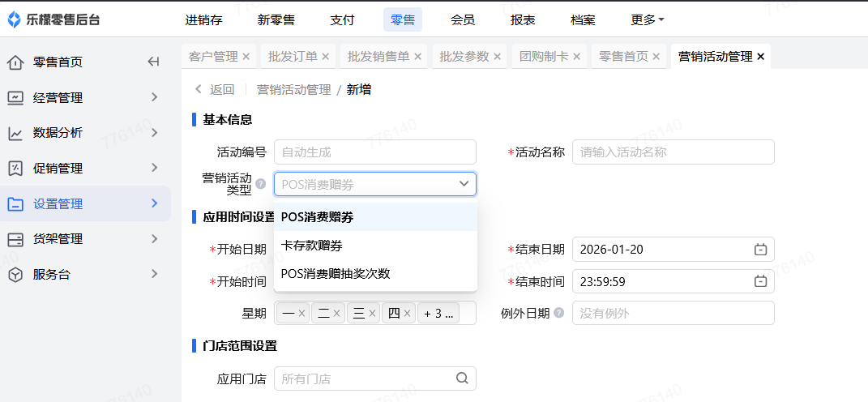The height and width of the screenshot is (402, 868).
Task: Click the help icon beside 例外日期
Action: click(558, 313)
